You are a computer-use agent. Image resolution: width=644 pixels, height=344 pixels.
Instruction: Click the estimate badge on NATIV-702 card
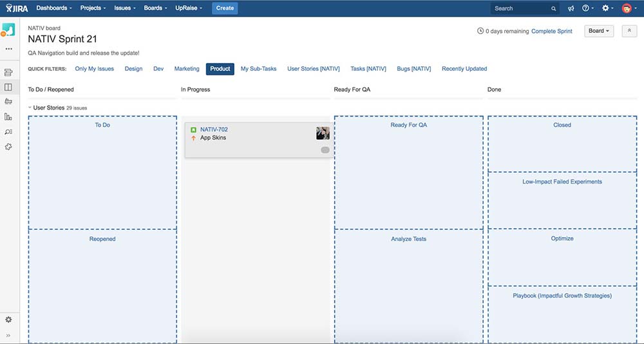click(325, 150)
